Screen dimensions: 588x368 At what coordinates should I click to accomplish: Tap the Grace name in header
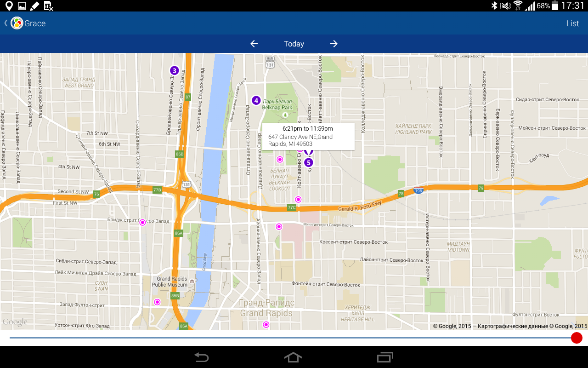point(35,23)
